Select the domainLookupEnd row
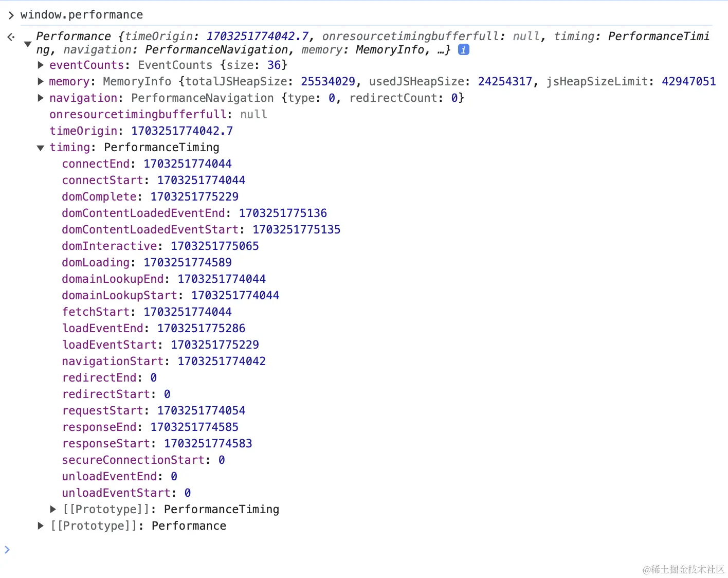This screenshot has width=728, height=578. [x=164, y=279]
